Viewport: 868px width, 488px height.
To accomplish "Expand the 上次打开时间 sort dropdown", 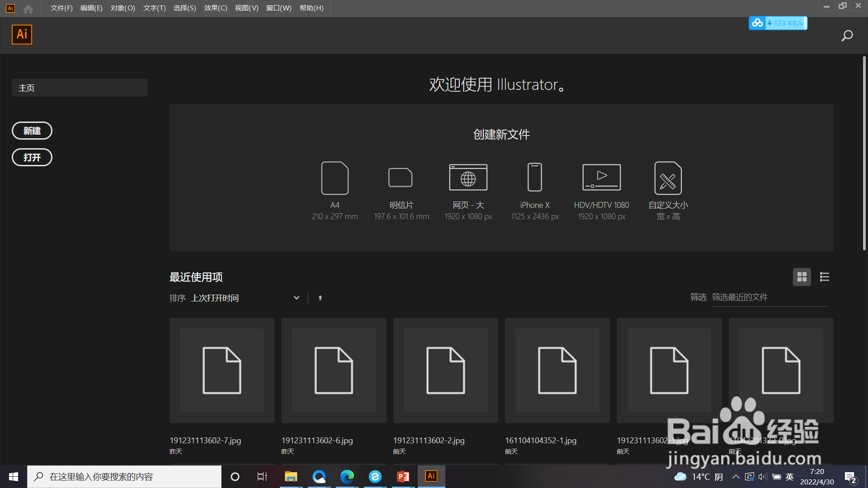I will 245,298.
